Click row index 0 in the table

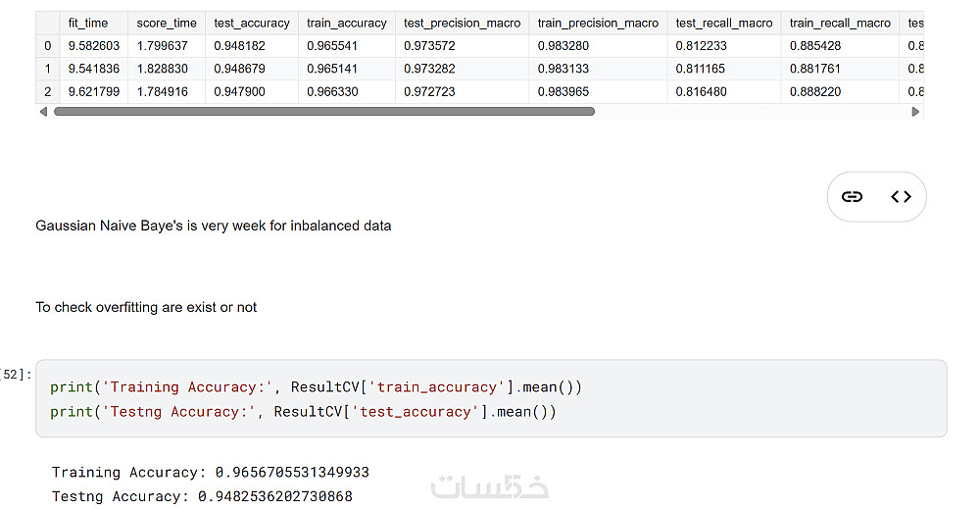(x=47, y=45)
